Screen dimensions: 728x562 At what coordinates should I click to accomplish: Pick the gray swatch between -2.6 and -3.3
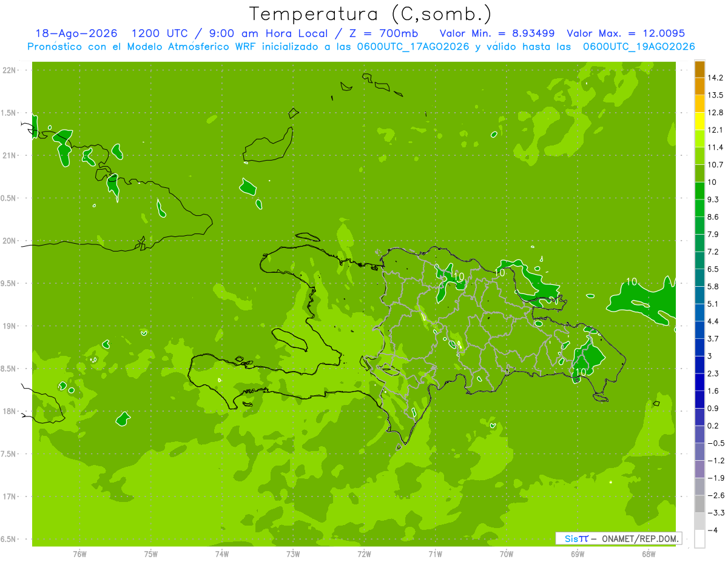pyautogui.click(x=699, y=504)
